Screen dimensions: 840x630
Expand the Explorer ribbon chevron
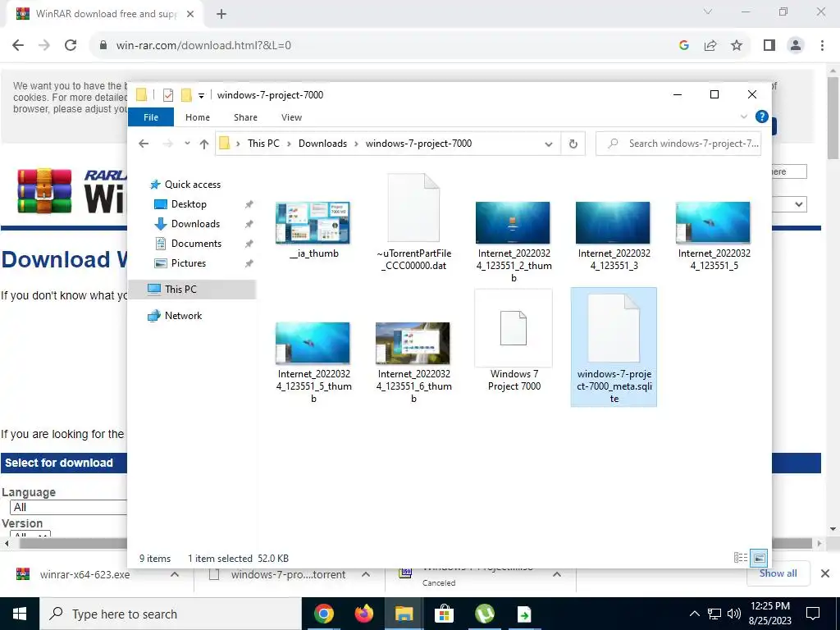743,116
